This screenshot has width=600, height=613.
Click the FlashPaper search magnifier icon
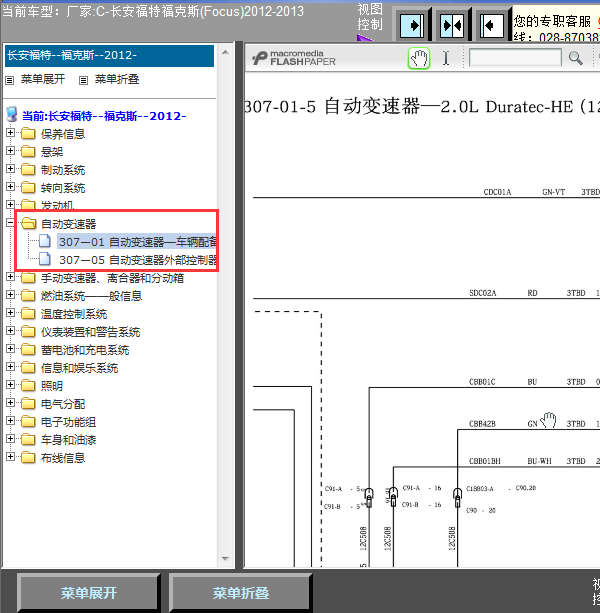point(575,58)
